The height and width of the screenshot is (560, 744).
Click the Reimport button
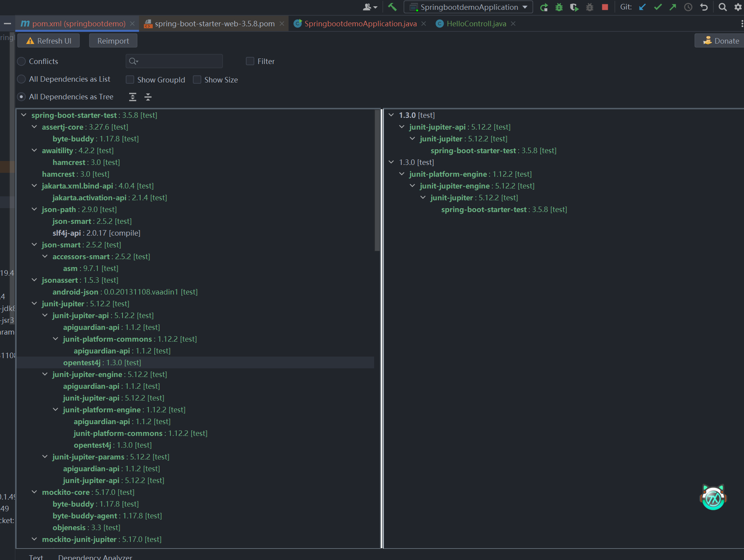[113, 41]
